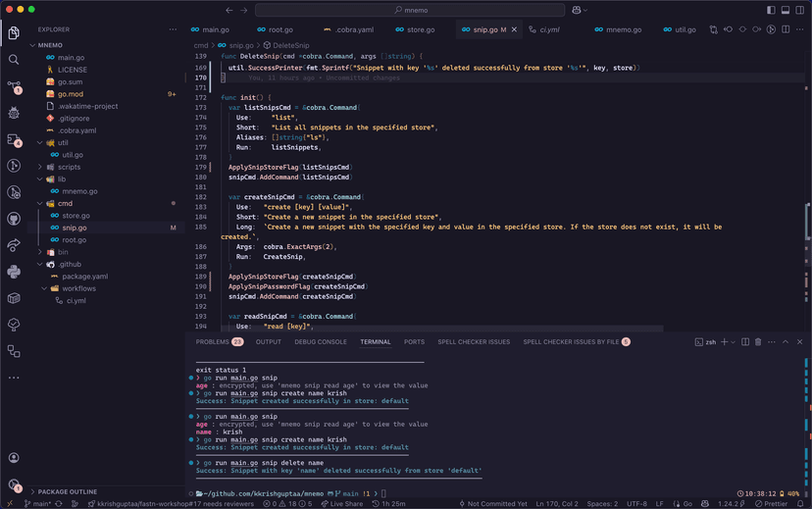Kill the terminal with trash icon

point(758,342)
